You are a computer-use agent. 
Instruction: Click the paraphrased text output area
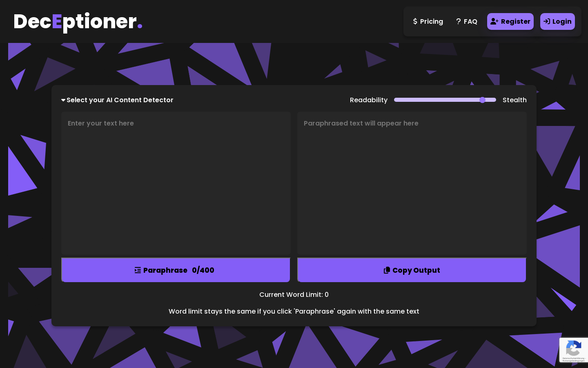pyautogui.click(x=412, y=183)
